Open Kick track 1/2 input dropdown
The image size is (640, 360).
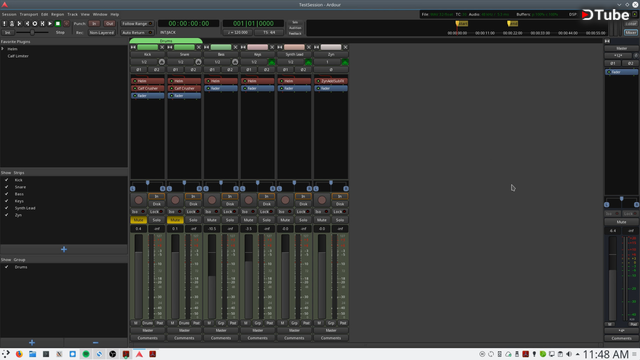tap(144, 62)
